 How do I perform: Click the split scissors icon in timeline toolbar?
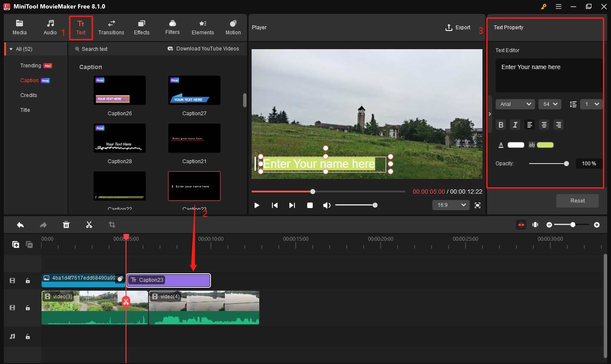(89, 225)
